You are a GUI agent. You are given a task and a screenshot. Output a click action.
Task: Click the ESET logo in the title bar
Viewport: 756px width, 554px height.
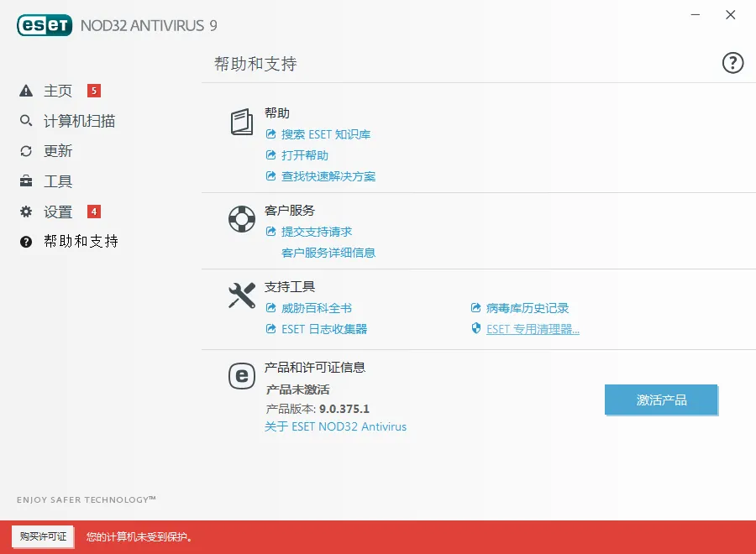pos(44,25)
